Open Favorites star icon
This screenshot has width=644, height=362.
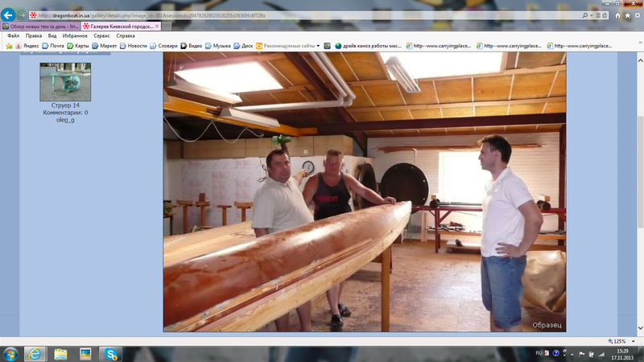point(628,15)
